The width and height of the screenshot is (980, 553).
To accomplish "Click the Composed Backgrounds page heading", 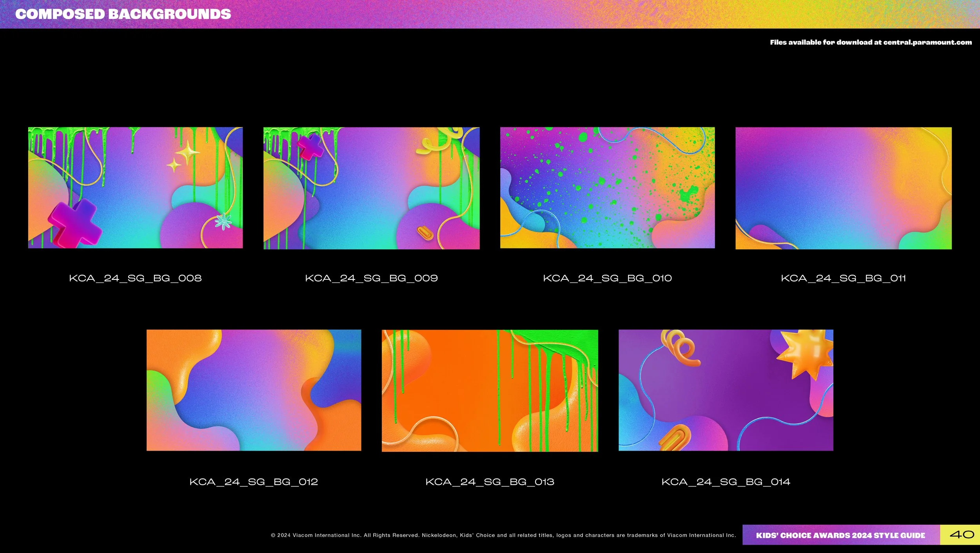I will tap(123, 14).
